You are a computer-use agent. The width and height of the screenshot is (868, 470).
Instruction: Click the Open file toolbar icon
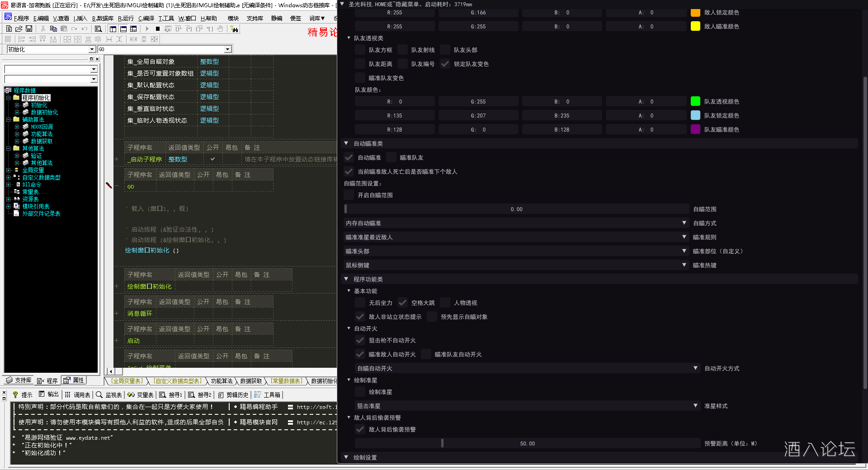coord(19,29)
